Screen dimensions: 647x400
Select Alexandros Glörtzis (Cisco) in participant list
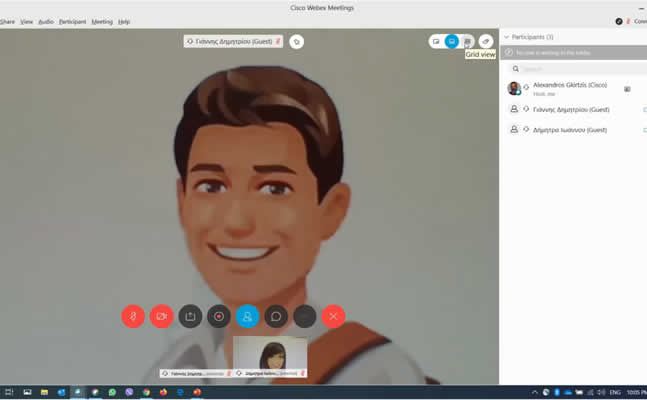570,85
